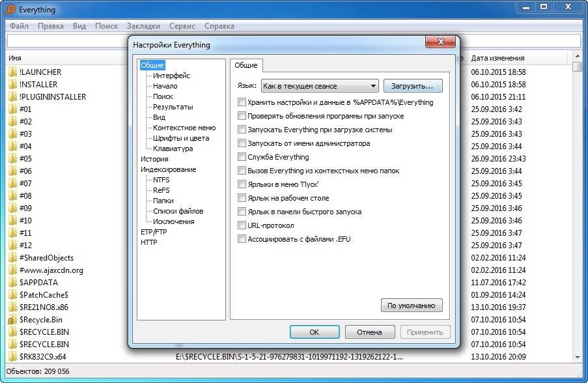
Task: Toggle desktop shortcut checkbox
Action: (x=242, y=198)
